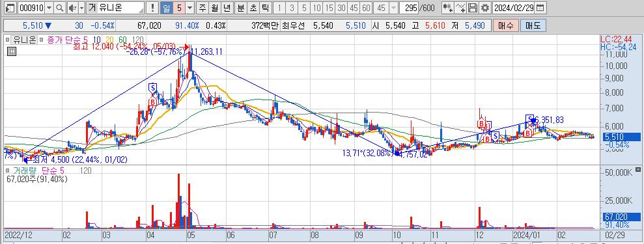Image resolution: width=644 pixels, height=244 pixels.
Task: Click the grey 120 moving average label
Action: click(137, 40)
